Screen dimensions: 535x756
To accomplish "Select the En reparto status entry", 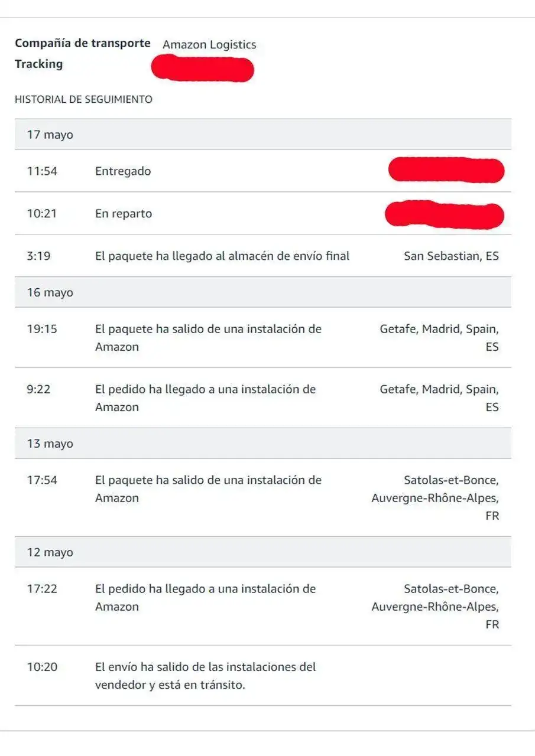I will coord(124,214).
